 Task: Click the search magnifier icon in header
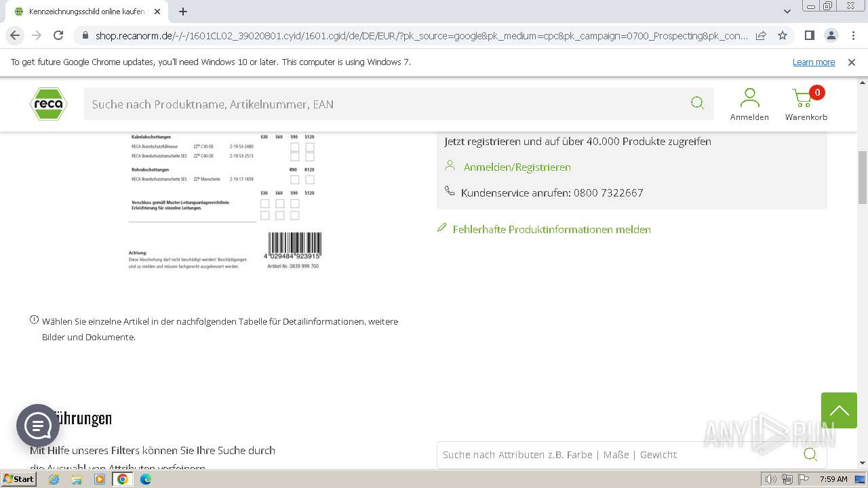(x=697, y=103)
